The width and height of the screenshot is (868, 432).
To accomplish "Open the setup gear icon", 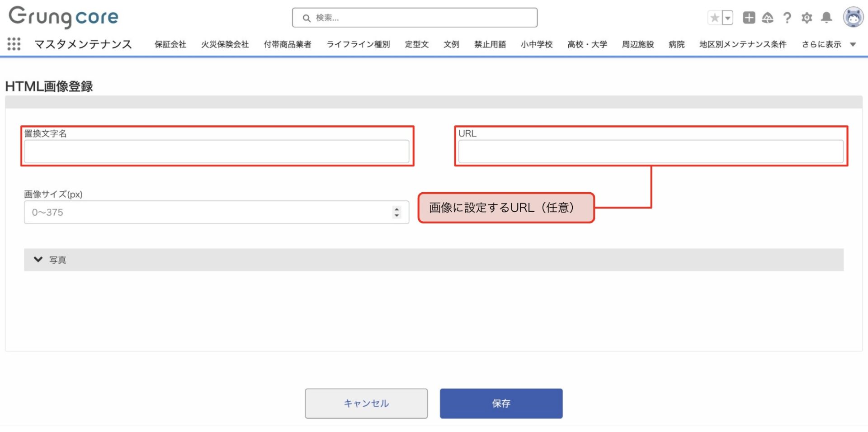I will (x=807, y=18).
